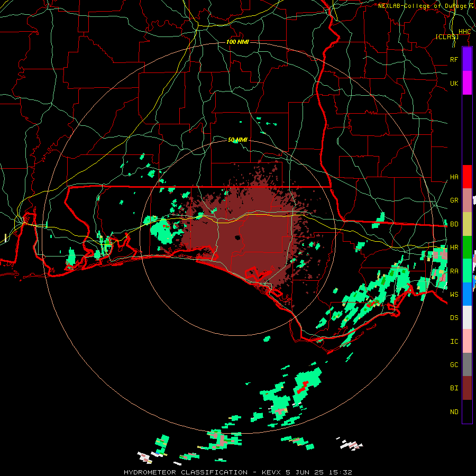Select the light pink IC legend swatch

click(467, 341)
